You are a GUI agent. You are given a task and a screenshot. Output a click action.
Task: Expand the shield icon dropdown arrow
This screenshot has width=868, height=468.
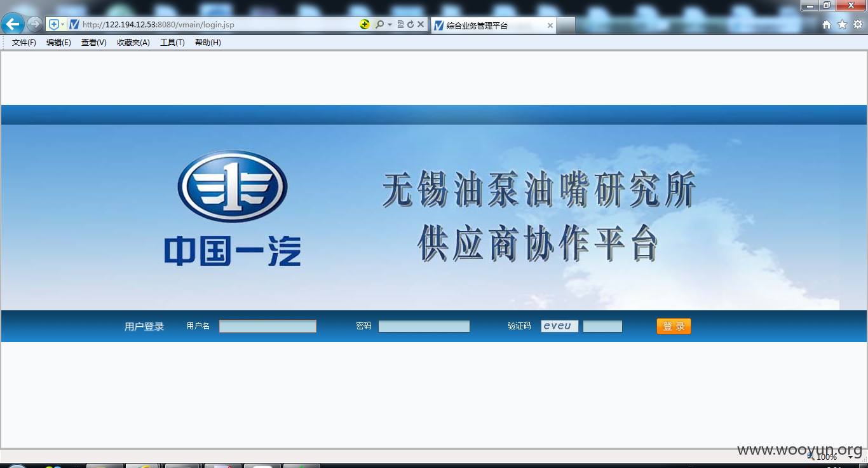click(62, 24)
